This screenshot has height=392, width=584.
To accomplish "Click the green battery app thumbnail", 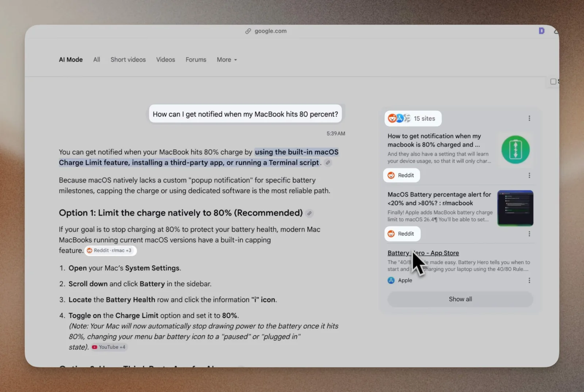I will click(x=515, y=150).
